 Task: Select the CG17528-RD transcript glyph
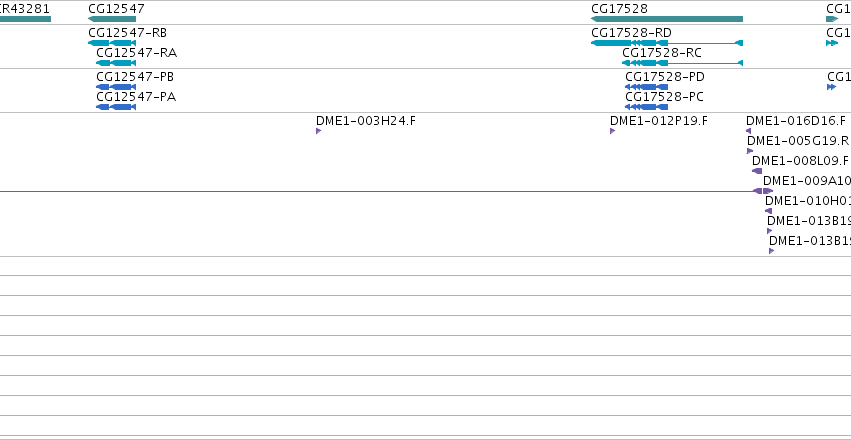(x=667, y=43)
